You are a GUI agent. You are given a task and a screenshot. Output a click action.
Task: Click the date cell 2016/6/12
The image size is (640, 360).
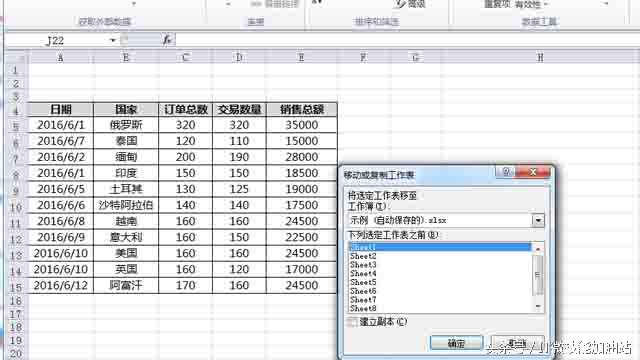click(60, 285)
